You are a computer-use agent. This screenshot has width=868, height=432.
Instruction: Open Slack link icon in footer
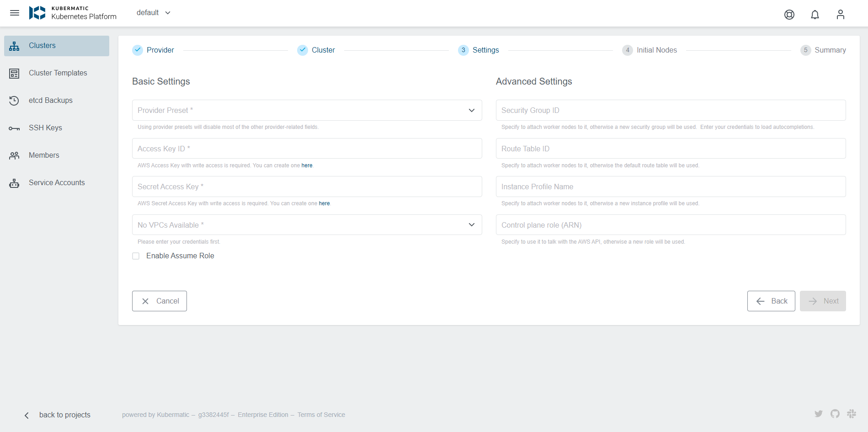tap(851, 414)
